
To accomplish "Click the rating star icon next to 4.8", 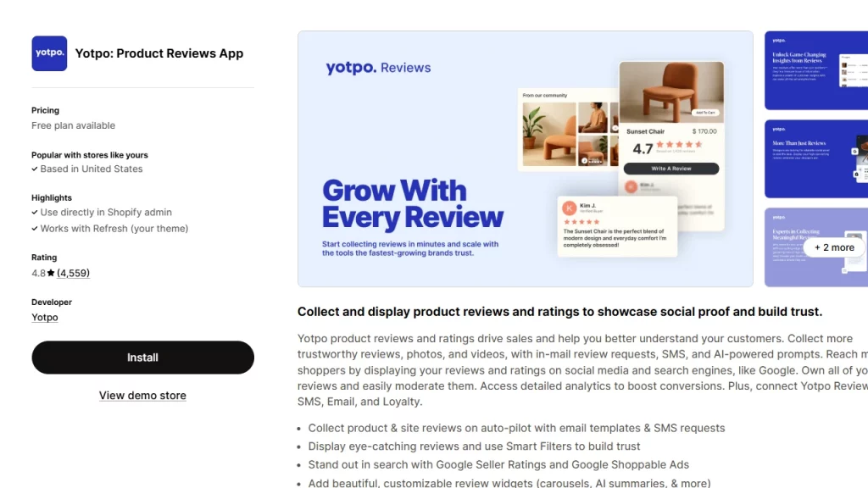I will click(51, 273).
